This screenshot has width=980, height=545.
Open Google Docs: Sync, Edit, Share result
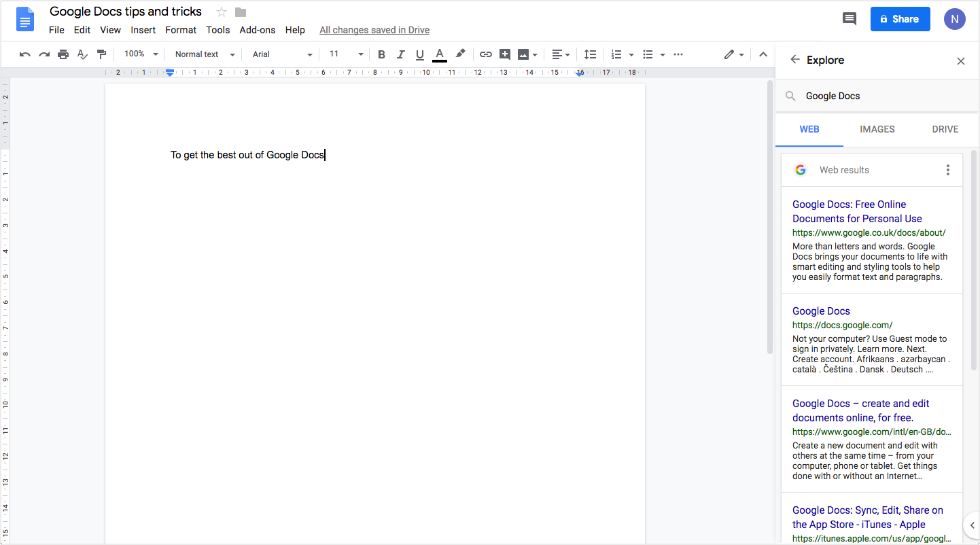point(868,517)
